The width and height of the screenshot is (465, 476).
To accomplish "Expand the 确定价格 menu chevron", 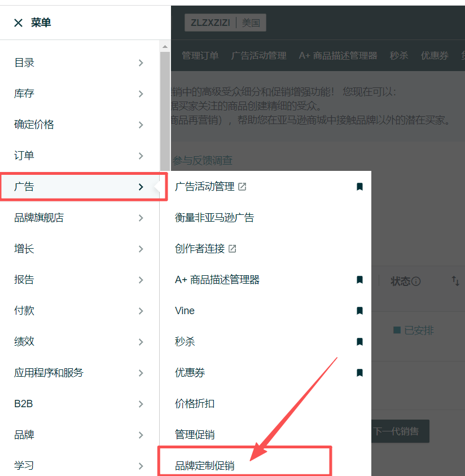I will 141,125.
